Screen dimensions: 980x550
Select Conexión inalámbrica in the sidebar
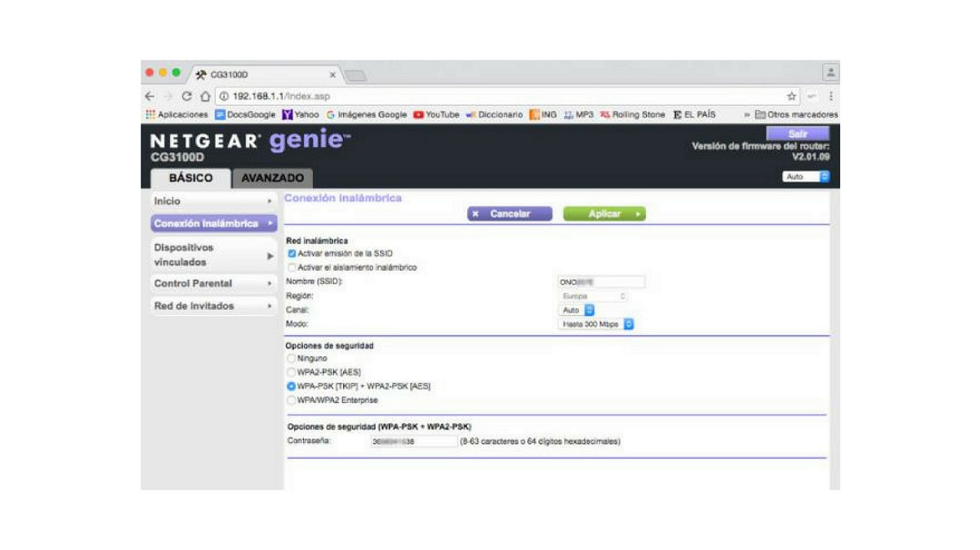pyautogui.click(x=213, y=224)
